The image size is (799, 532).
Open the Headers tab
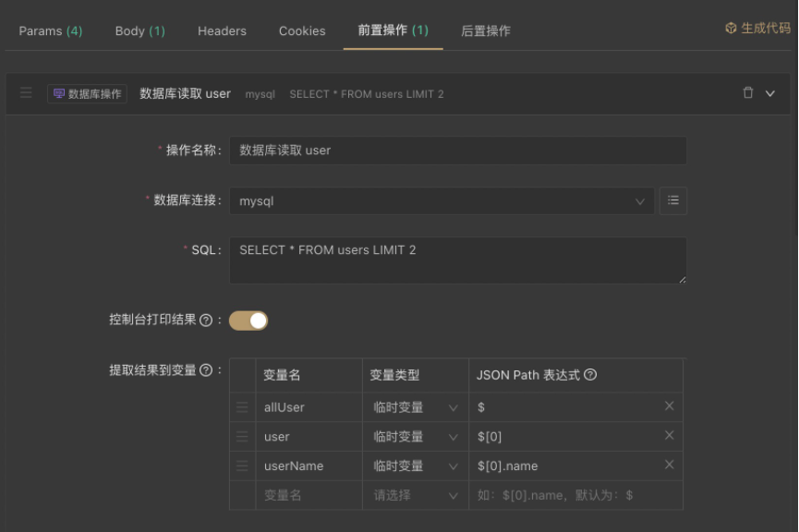point(222,31)
